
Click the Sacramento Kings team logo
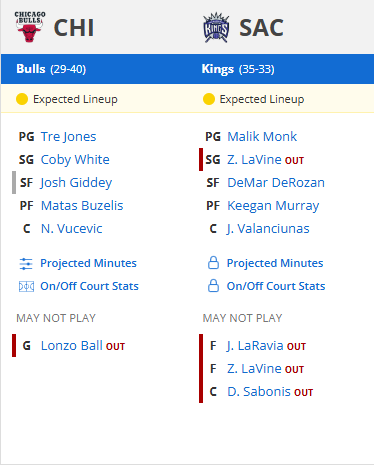[216, 27]
